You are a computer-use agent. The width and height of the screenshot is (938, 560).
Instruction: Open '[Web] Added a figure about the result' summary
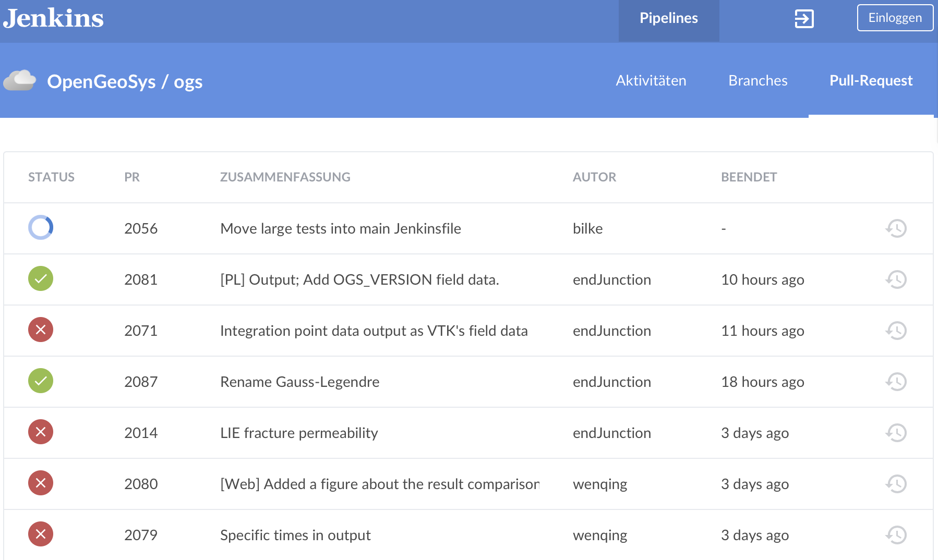(x=380, y=484)
